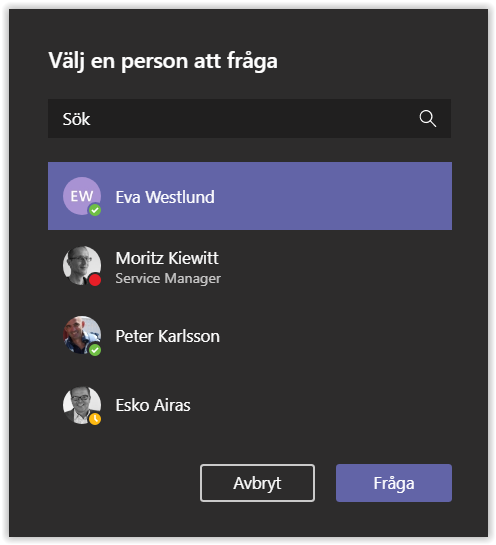The image size is (496, 545).
Task: Focus the Sök search field
Action: (x=250, y=119)
